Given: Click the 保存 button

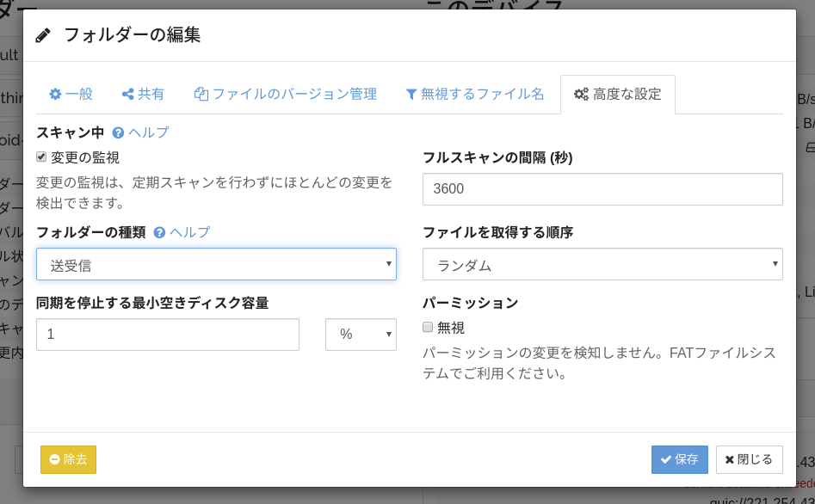Looking at the screenshot, I should pos(679,459).
